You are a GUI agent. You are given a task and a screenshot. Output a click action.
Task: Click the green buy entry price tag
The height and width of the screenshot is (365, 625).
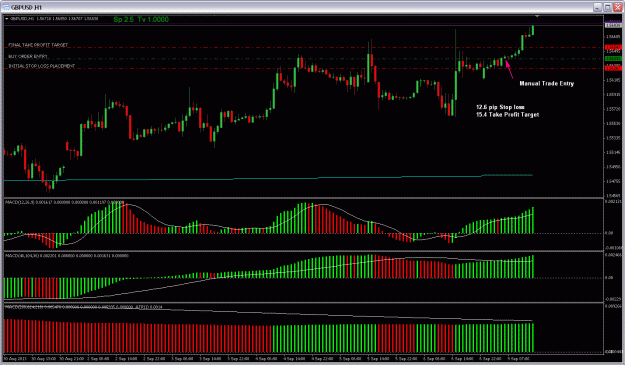click(613, 59)
